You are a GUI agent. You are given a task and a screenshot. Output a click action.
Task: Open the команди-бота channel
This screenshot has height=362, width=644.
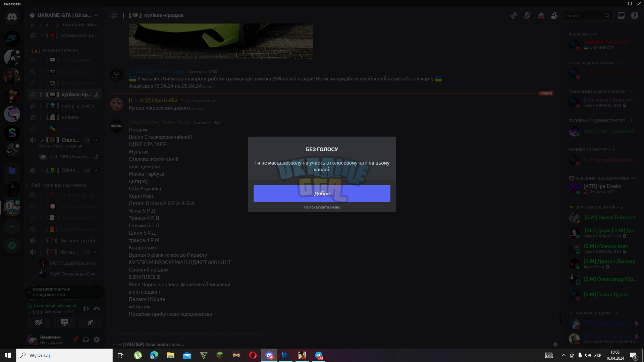click(64, 83)
